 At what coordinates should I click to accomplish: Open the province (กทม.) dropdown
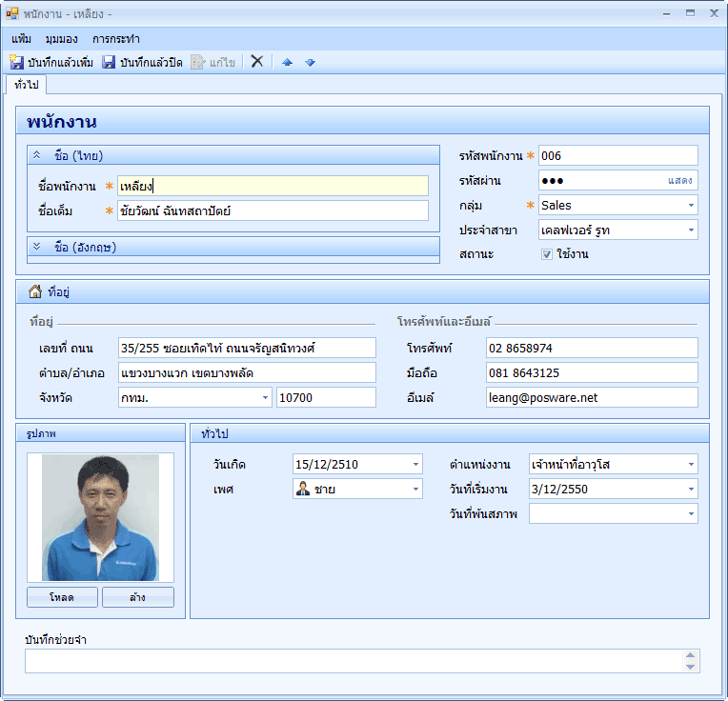[x=265, y=397]
